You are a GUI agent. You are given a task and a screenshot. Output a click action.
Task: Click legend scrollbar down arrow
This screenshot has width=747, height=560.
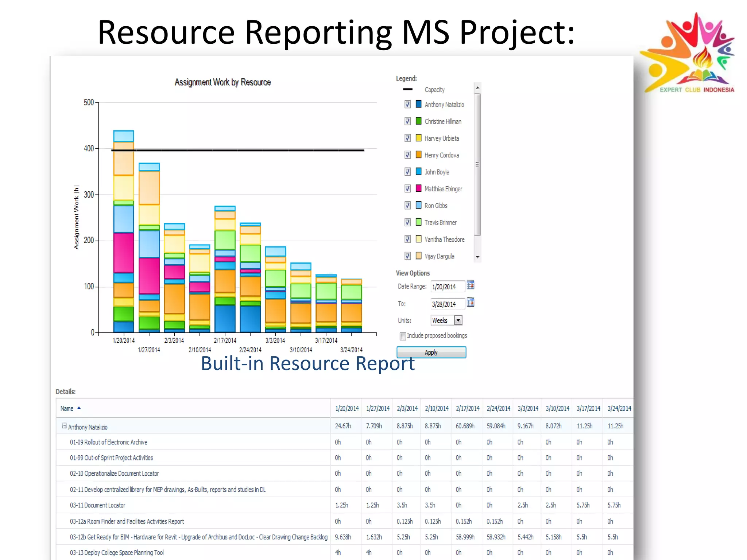[477, 257]
